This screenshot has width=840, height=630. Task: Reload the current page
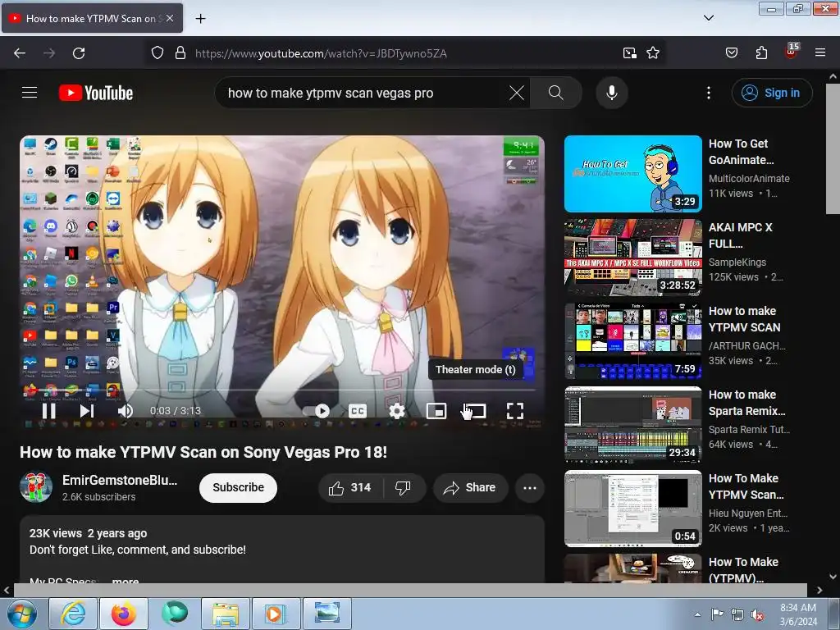(79, 52)
